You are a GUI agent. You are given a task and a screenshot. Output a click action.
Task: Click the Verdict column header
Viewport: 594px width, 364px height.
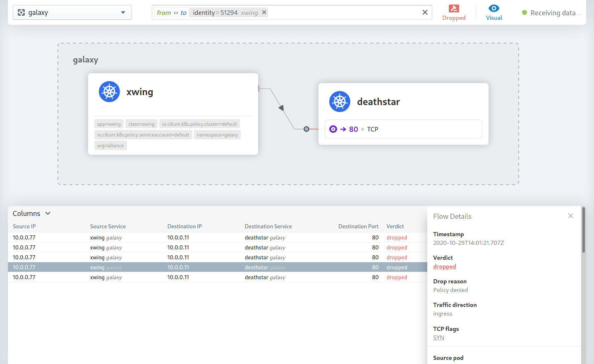point(395,226)
